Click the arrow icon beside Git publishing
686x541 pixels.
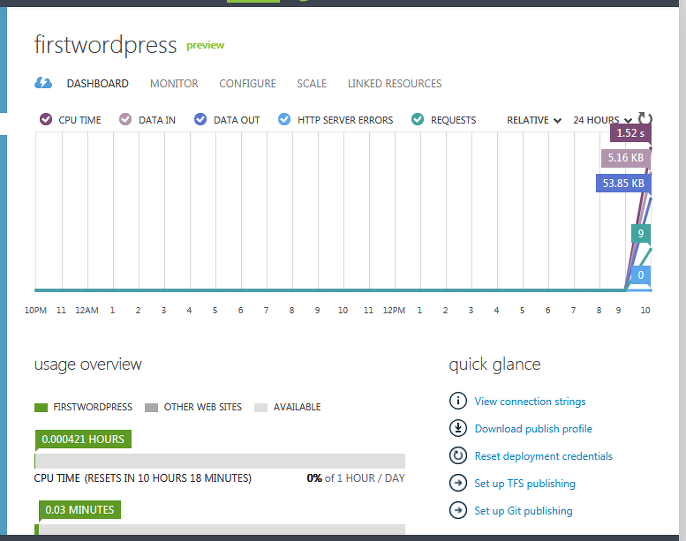(458, 510)
